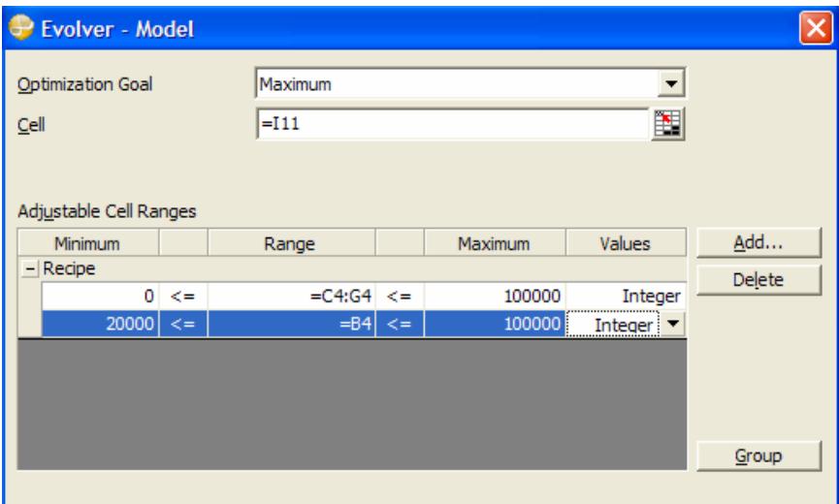
Task: Select maximum 100000 in the =C4:G4 row
Action: pyautogui.click(x=495, y=296)
